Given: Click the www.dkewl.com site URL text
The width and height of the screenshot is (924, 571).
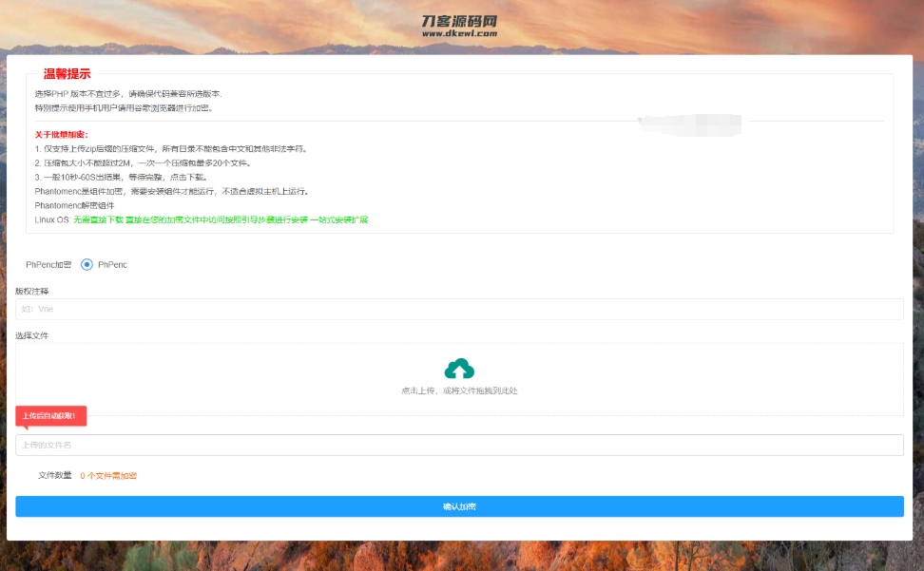Looking at the screenshot, I should (459, 33).
